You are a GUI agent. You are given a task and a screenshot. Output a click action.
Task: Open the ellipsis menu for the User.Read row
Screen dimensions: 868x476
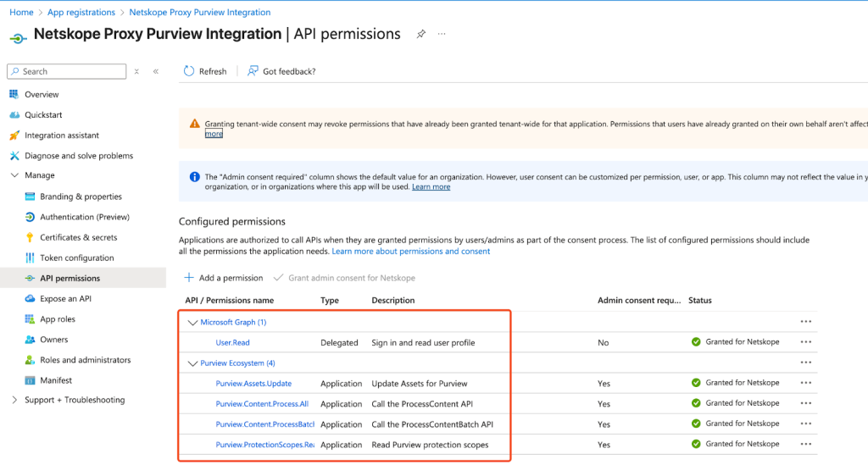pyautogui.click(x=805, y=342)
